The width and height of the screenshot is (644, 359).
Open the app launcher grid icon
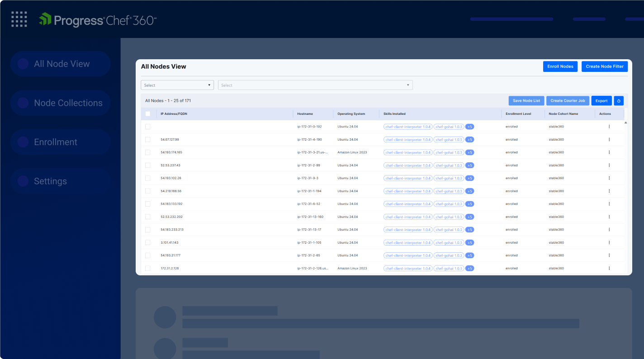click(19, 19)
